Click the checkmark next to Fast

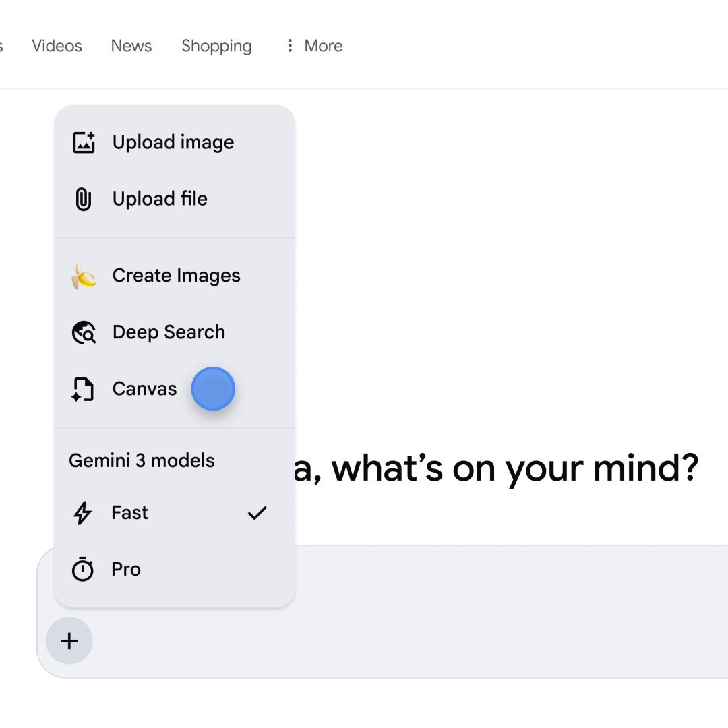click(x=257, y=513)
